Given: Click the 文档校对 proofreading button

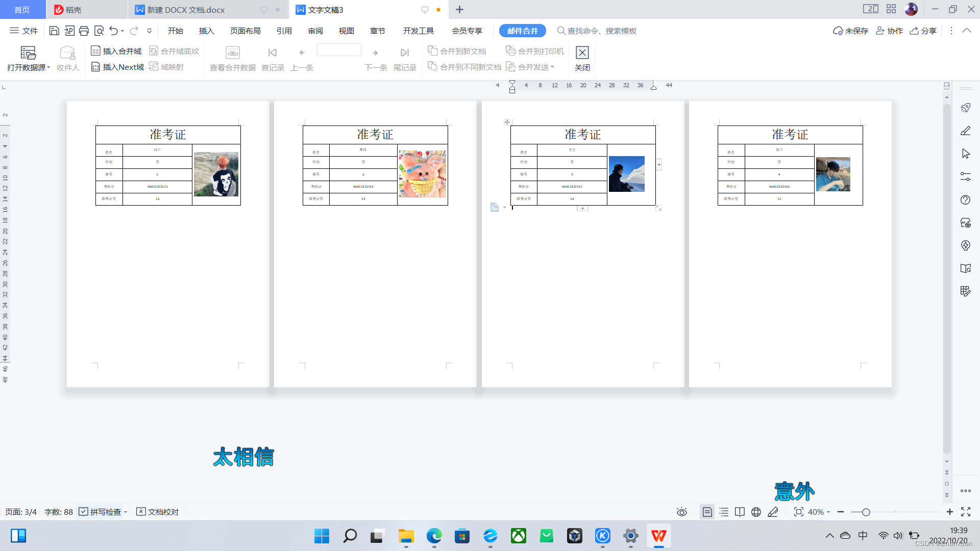Looking at the screenshot, I should (158, 512).
